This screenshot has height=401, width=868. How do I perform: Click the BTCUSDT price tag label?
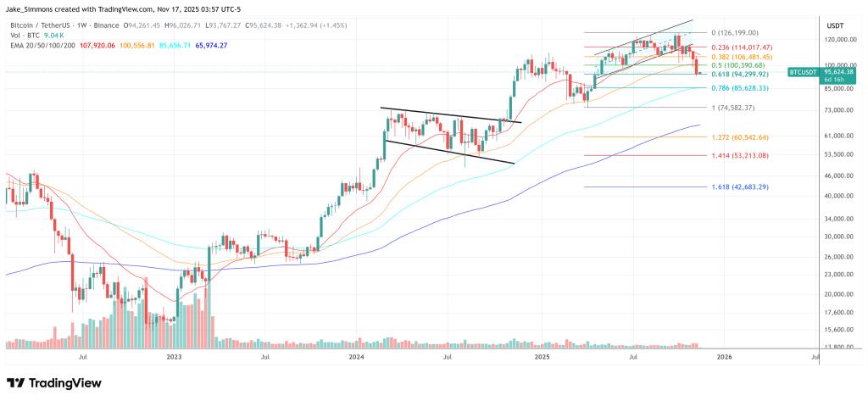[802, 73]
